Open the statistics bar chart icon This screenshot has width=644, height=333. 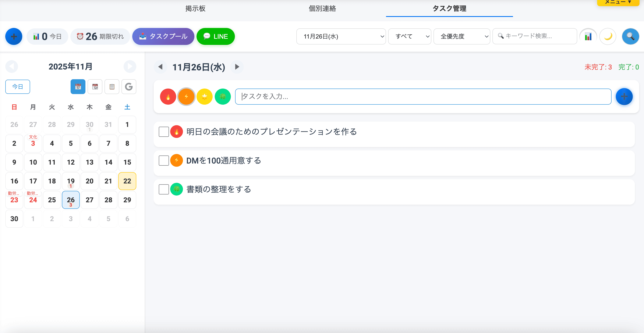click(588, 36)
